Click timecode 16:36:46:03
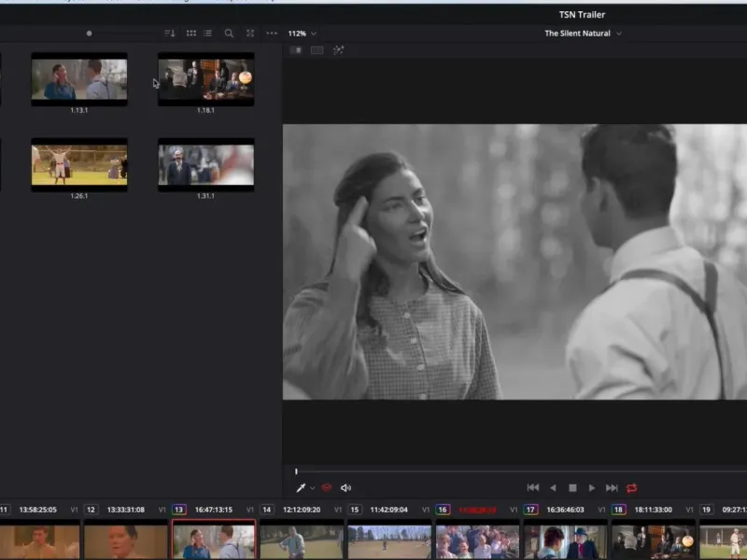This screenshot has width=747, height=560. pyautogui.click(x=566, y=510)
